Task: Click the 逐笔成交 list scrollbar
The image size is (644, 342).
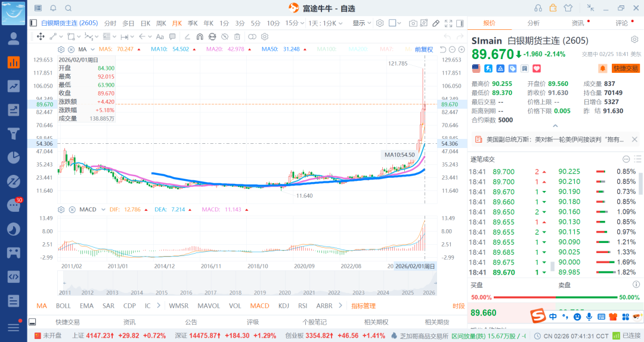Action: click(640, 183)
